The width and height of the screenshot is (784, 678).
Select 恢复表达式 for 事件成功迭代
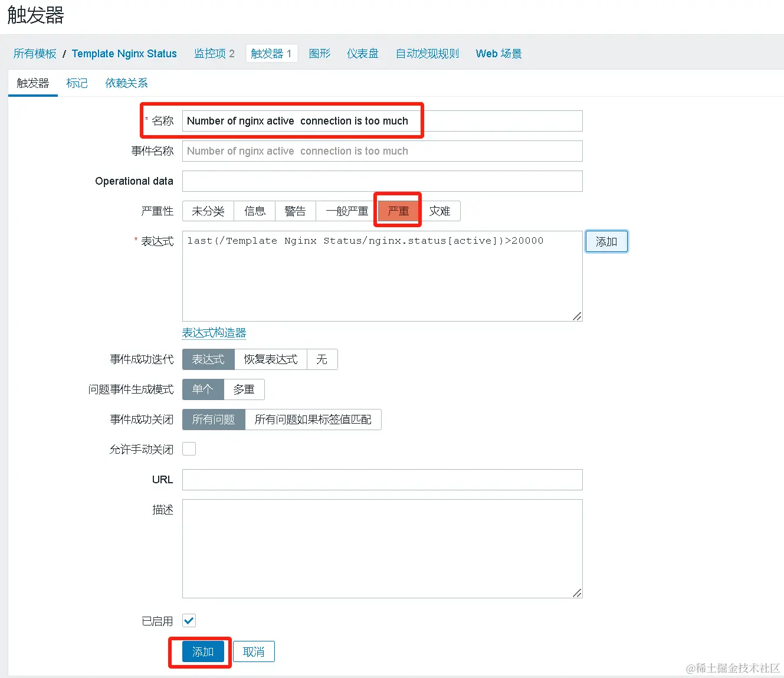click(x=271, y=359)
